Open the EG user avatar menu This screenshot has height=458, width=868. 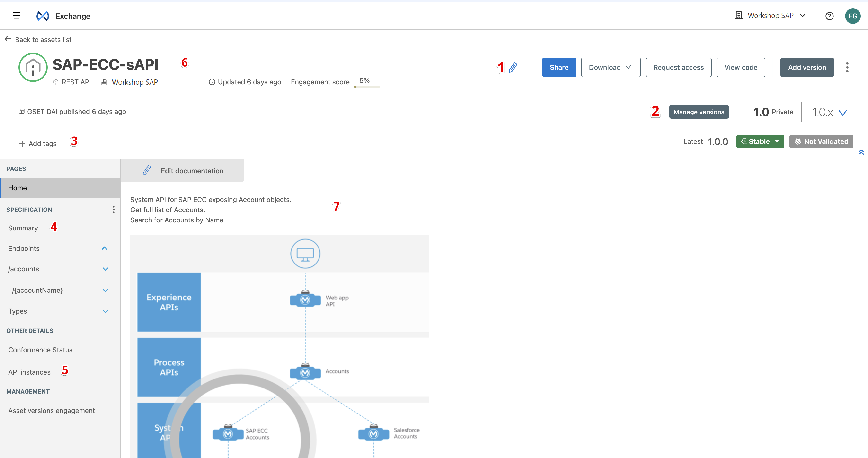(852, 16)
